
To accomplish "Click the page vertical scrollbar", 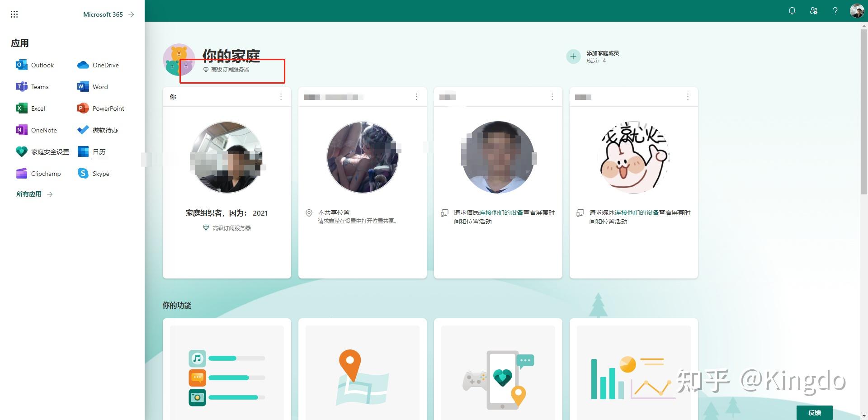I will (864, 111).
